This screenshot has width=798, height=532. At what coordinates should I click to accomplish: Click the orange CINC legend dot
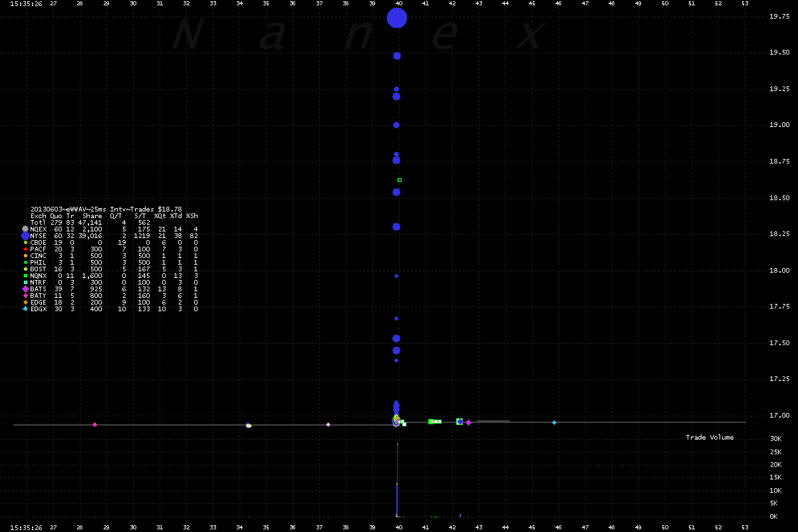25,255
